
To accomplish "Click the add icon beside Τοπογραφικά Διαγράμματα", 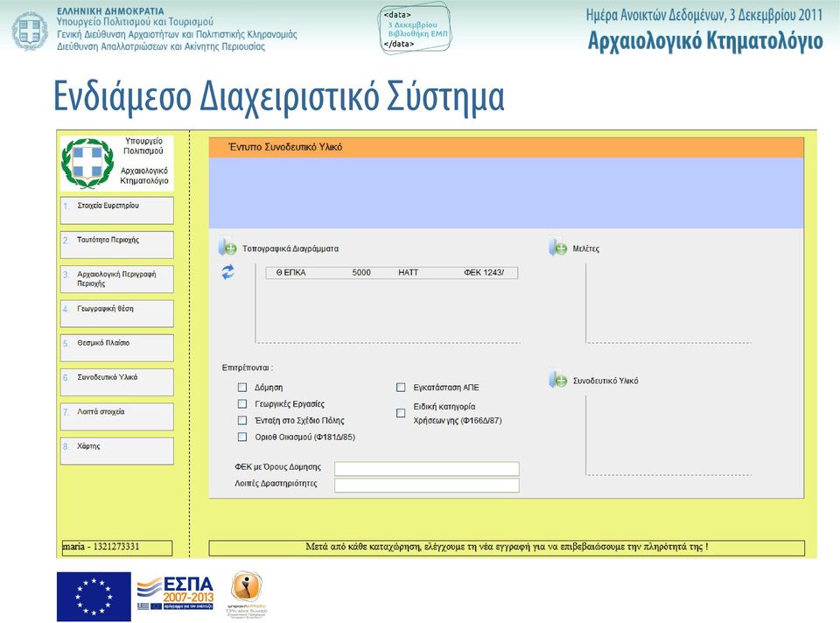I will [227, 248].
